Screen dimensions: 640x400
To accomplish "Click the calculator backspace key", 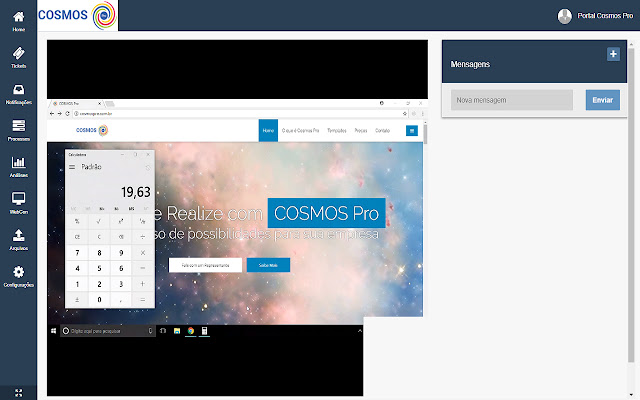I will (121, 237).
